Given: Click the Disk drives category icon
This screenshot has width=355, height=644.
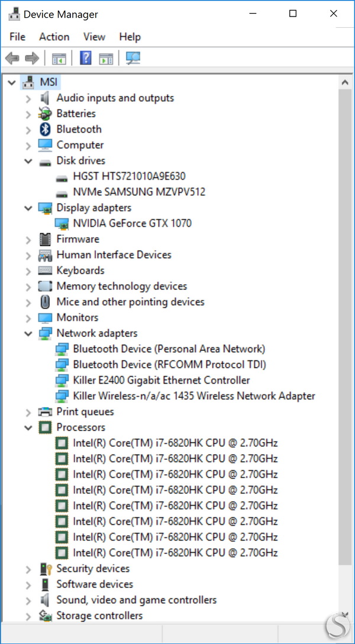Looking at the screenshot, I should point(45,162).
